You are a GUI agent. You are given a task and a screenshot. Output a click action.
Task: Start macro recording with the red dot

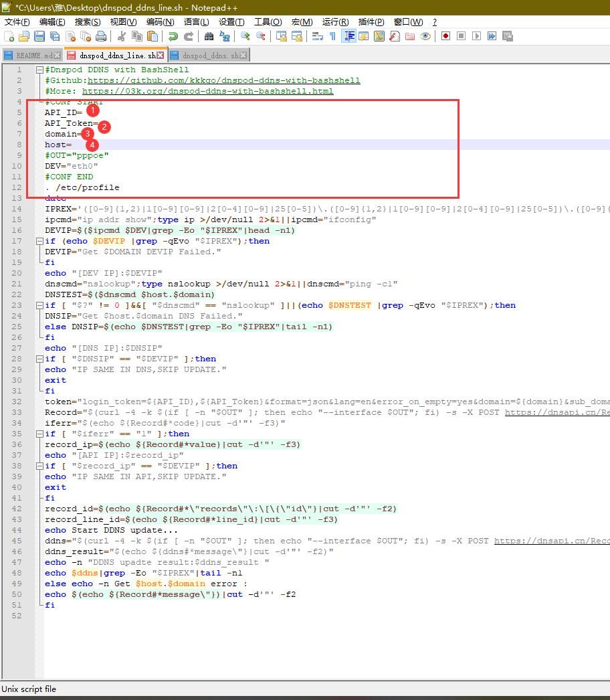click(445, 36)
